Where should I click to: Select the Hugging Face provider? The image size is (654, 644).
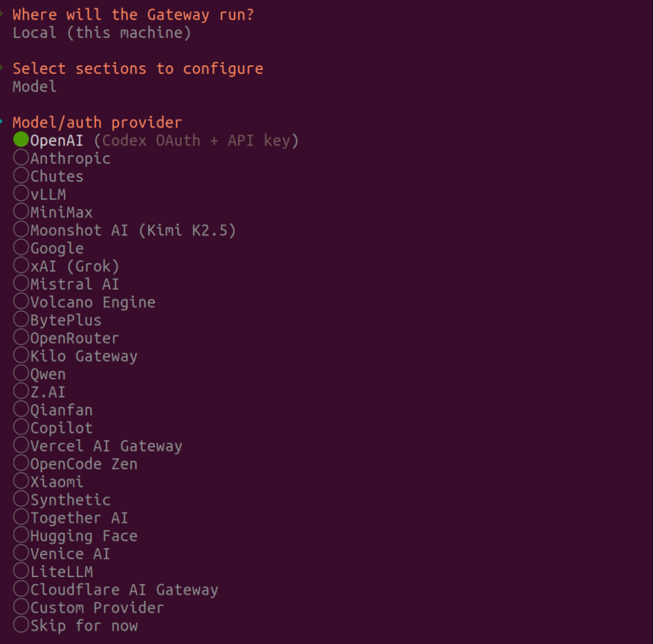tap(21, 536)
